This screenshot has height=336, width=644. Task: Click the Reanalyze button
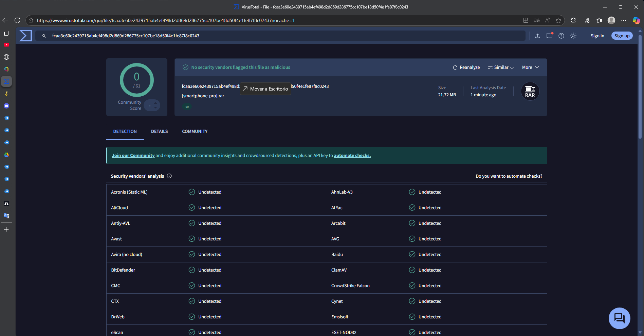(x=466, y=67)
